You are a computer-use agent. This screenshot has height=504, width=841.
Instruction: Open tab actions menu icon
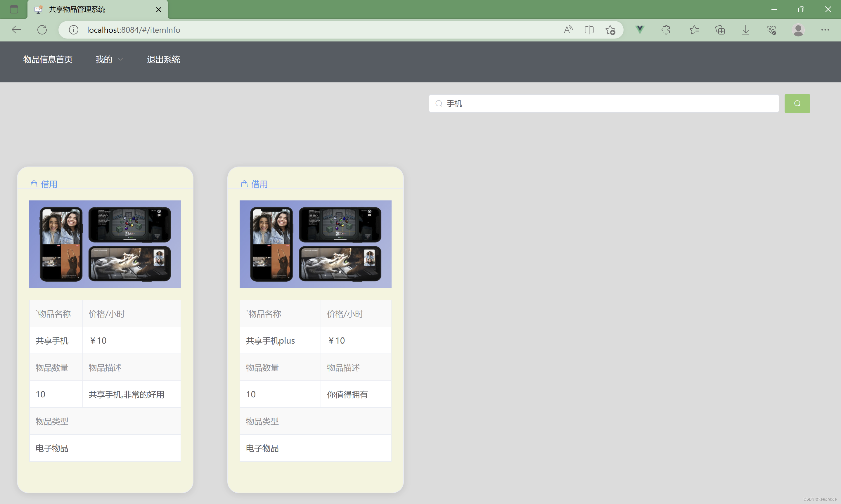click(14, 10)
